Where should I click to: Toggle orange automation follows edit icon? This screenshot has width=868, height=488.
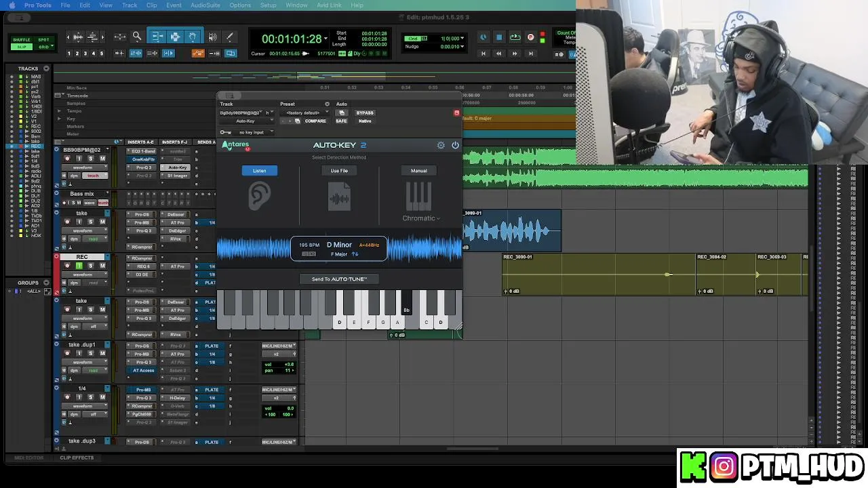pos(198,53)
